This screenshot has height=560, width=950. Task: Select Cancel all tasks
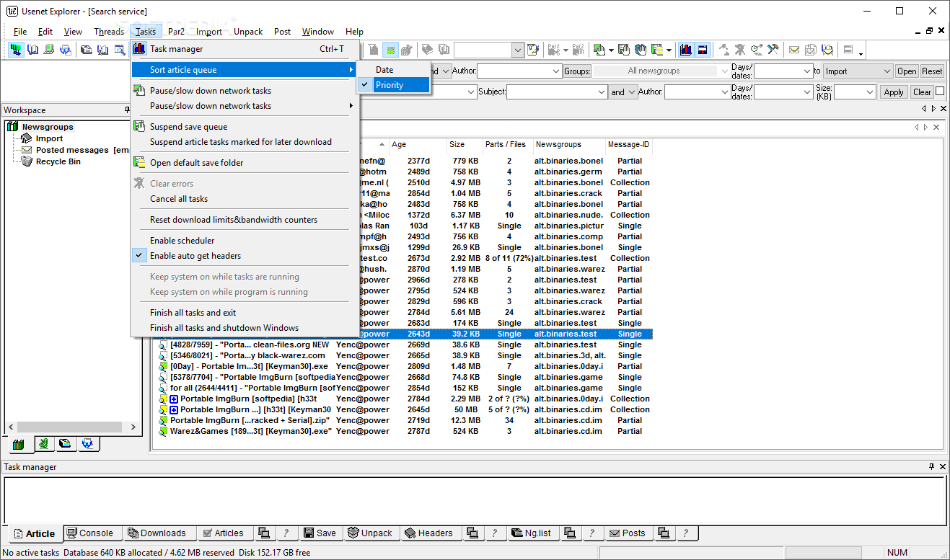coord(245,198)
